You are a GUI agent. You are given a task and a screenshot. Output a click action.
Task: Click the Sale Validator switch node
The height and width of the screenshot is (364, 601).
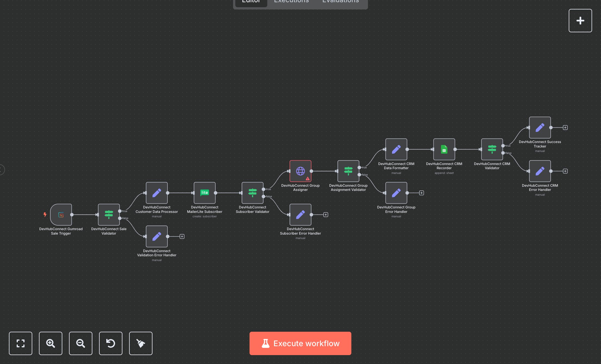pos(109,215)
